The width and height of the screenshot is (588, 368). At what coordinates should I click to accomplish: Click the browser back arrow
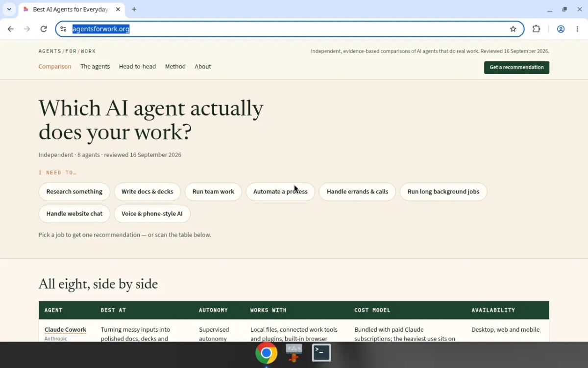tap(11, 29)
